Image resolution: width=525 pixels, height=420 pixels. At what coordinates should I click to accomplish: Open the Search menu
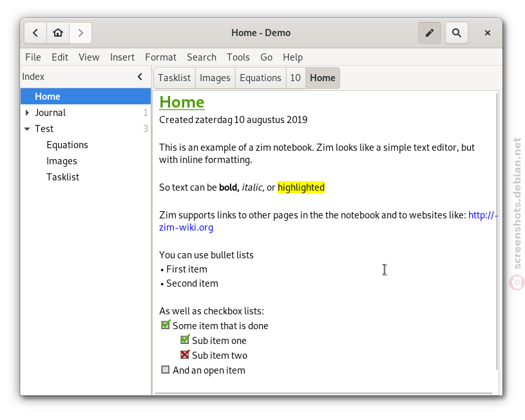click(x=202, y=57)
